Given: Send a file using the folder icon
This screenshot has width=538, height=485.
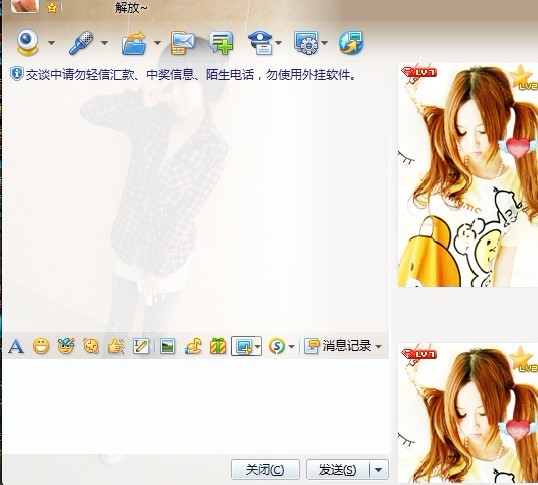Looking at the screenshot, I should coord(134,43).
